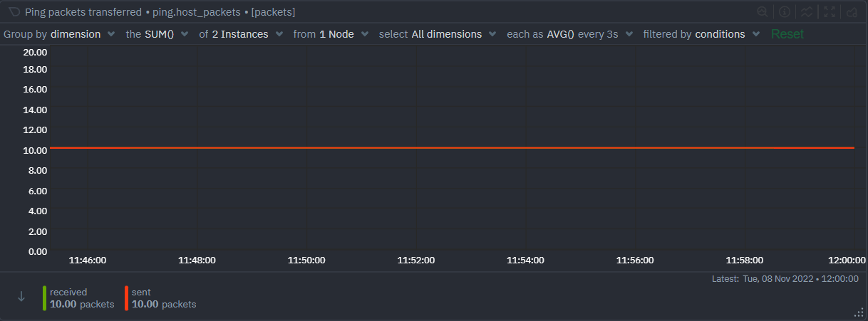Click the line chart type icon

pyautogui.click(x=807, y=12)
